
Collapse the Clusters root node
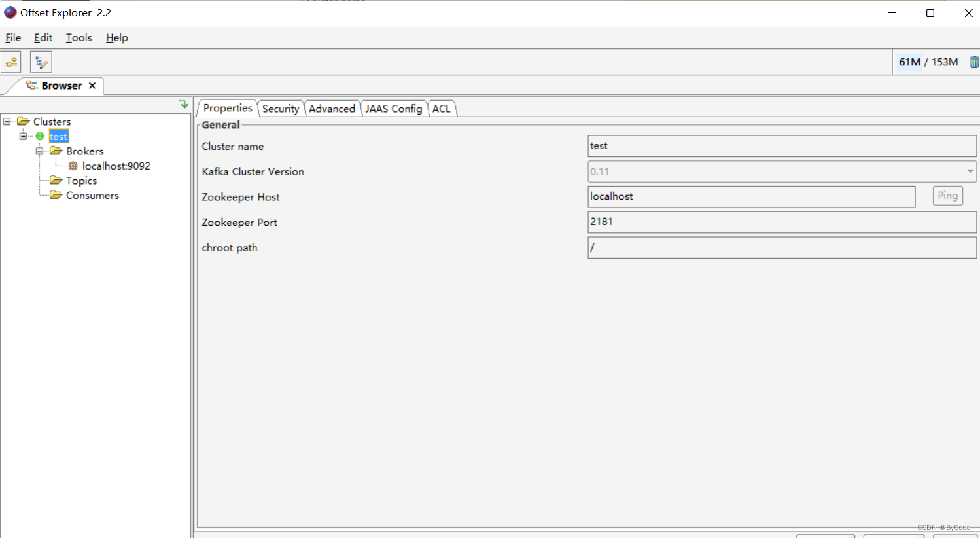[x=7, y=121]
